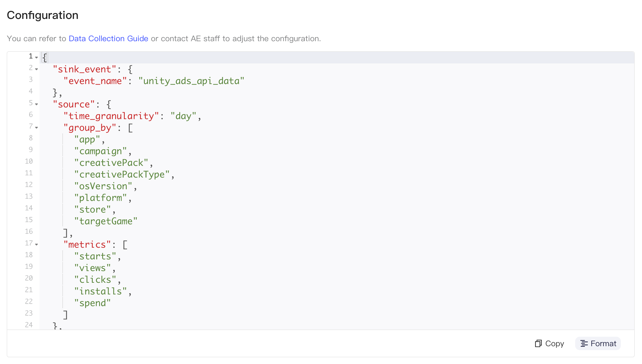This screenshot has width=642, height=364.
Task: Collapse the source block fold arrow on line 5
Action: coord(36,104)
